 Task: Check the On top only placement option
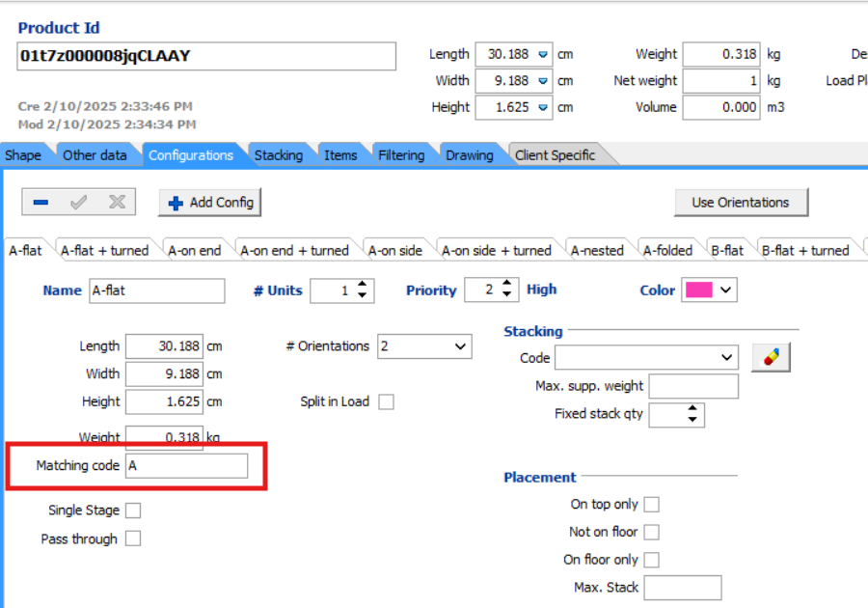(652, 504)
